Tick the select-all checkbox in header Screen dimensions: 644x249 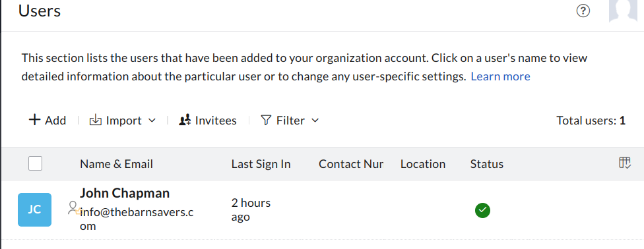(x=36, y=163)
